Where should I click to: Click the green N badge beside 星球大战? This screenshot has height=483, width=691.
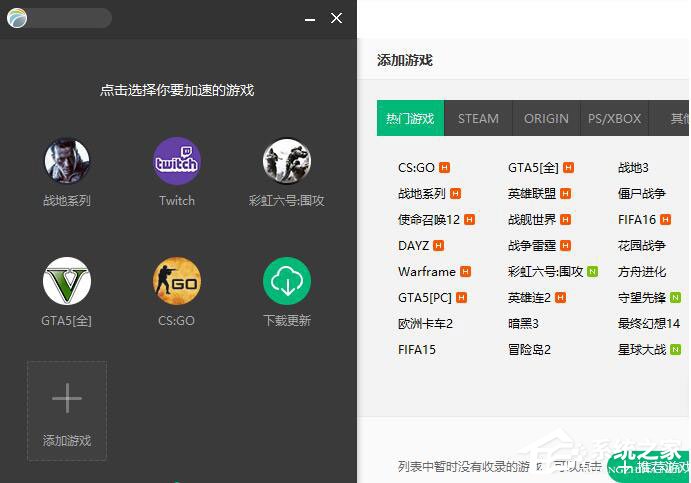tap(675, 349)
